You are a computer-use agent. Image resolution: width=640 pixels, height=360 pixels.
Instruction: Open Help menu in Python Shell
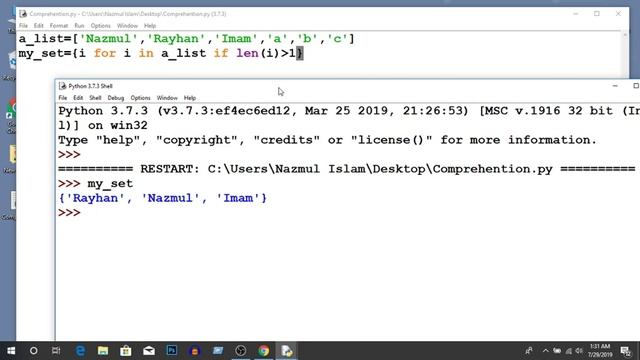(190, 98)
